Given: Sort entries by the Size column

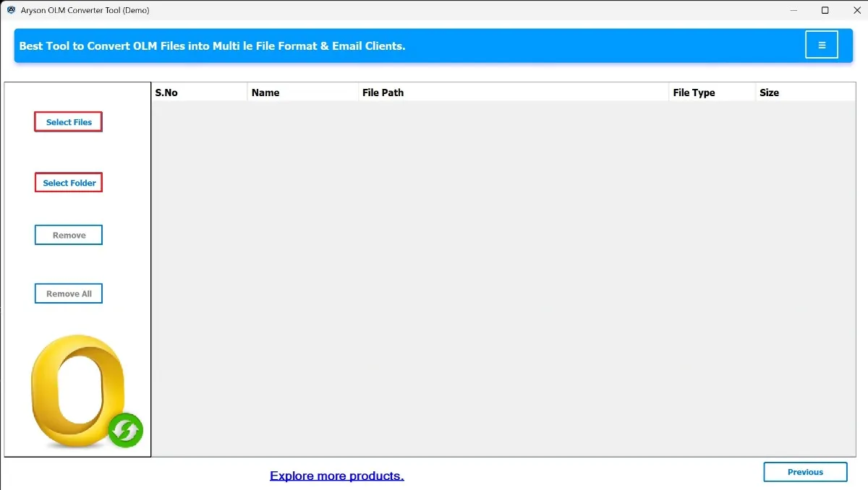Looking at the screenshot, I should 769,92.
